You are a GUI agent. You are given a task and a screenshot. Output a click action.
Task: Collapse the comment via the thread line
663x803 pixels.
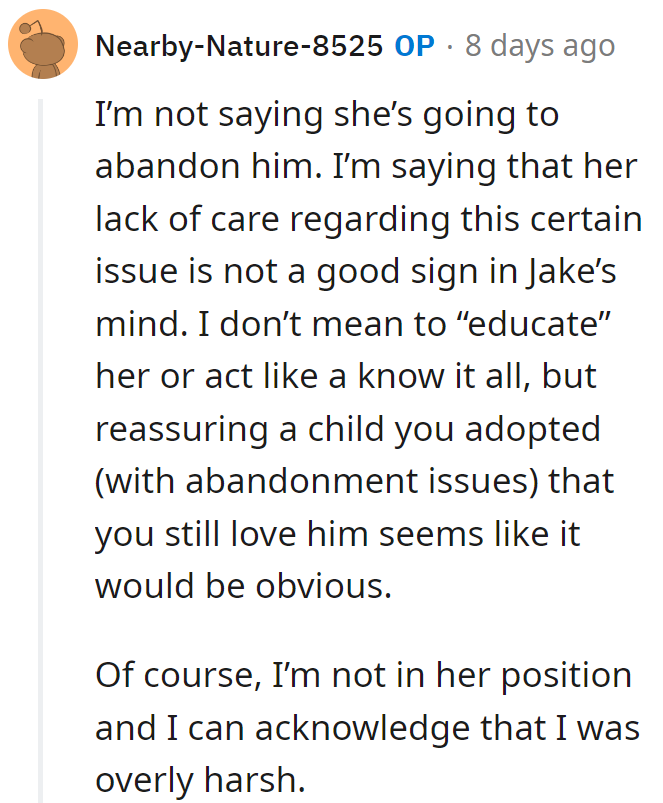click(x=41, y=450)
